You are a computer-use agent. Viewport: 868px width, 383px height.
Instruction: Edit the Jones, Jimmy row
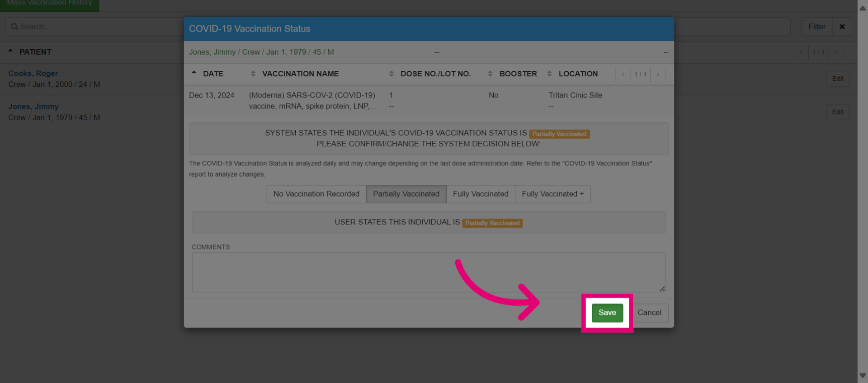(x=838, y=112)
